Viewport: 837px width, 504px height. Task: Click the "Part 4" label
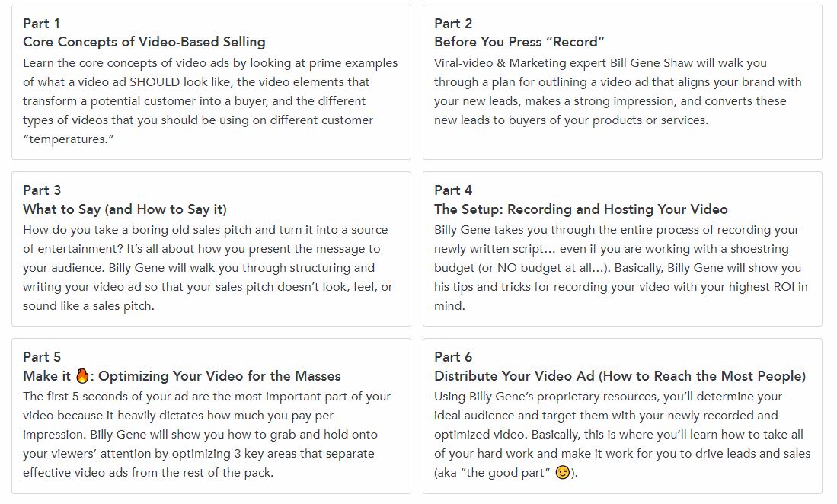[453, 190]
